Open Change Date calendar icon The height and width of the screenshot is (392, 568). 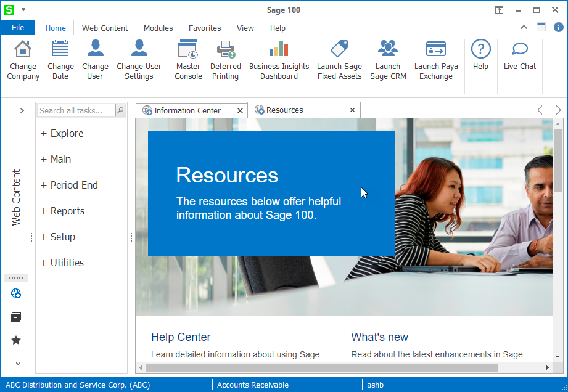tap(60, 49)
